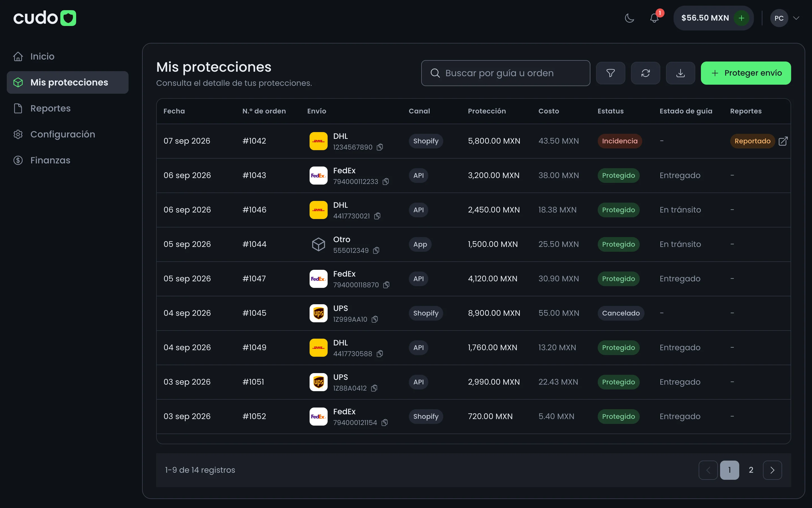Copy FedEx guide 794000118870
This screenshot has height=508, width=812.
coord(387,285)
